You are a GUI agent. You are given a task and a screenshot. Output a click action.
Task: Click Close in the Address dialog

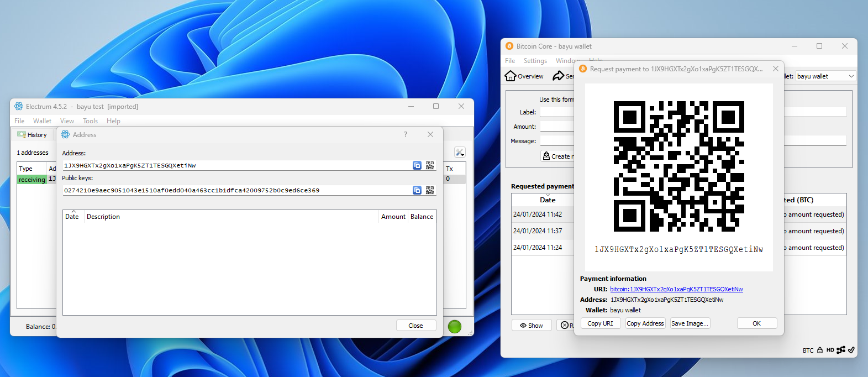coord(416,326)
